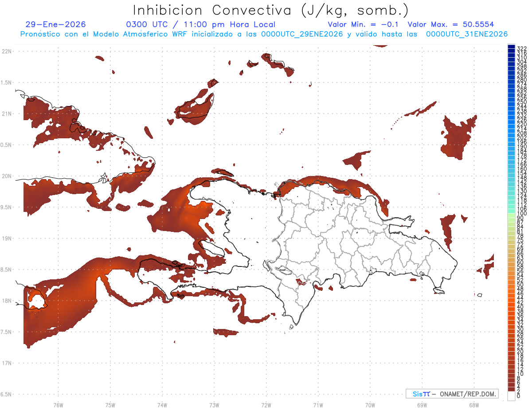The image size is (532, 411).
Task: Click the white 0 legend swatch
Action: (511, 396)
